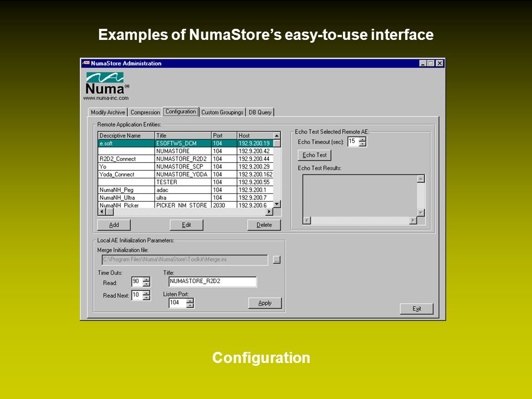Maximize the NumaStore Administration window

pos(431,63)
